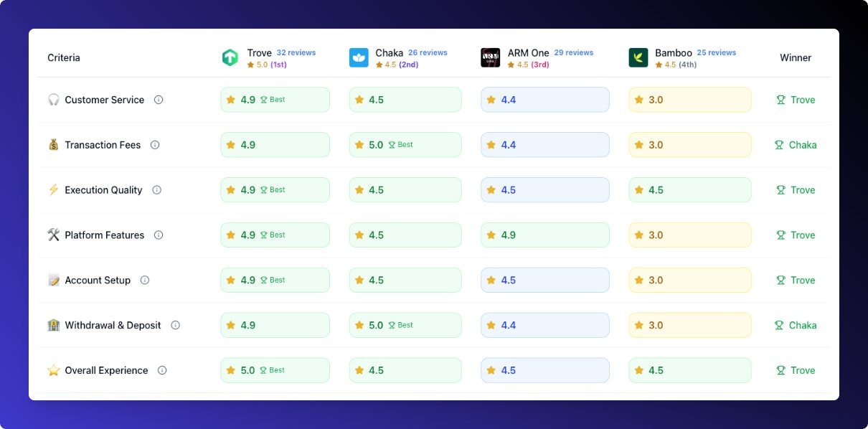
Task: Select the ARM One logo
Action: [x=490, y=57]
